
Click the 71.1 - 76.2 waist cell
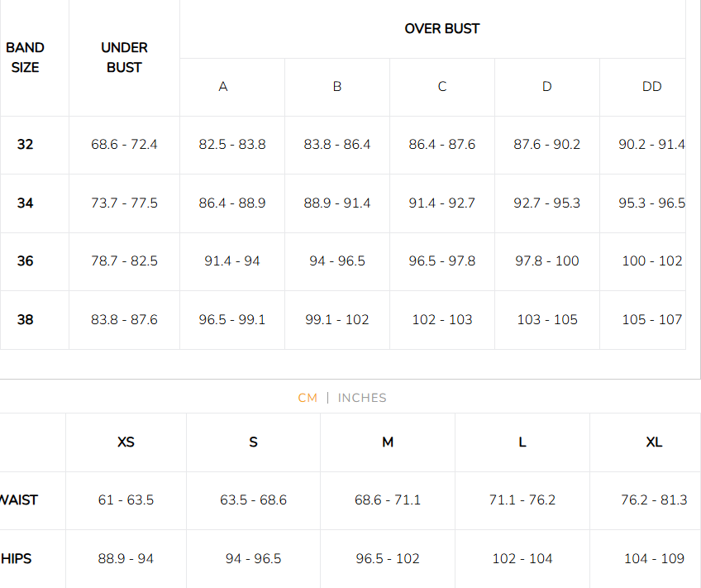tap(522, 500)
